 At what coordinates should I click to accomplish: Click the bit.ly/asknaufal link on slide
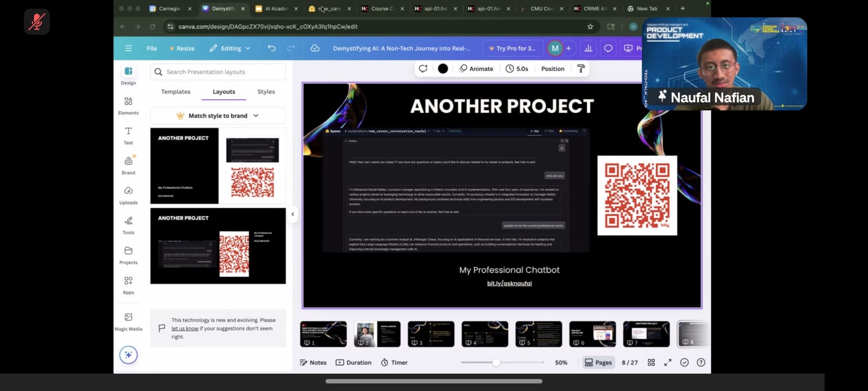pyautogui.click(x=509, y=283)
